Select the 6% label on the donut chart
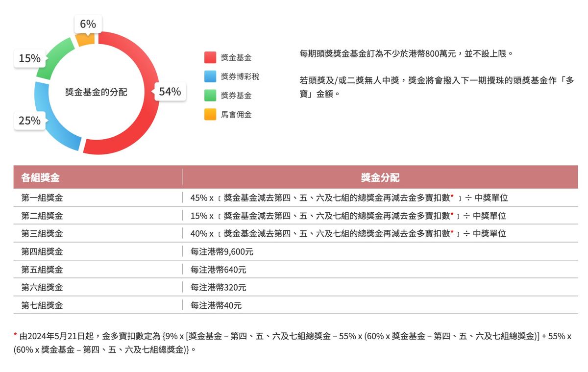This screenshot has width=588, height=372. pyautogui.click(x=88, y=24)
